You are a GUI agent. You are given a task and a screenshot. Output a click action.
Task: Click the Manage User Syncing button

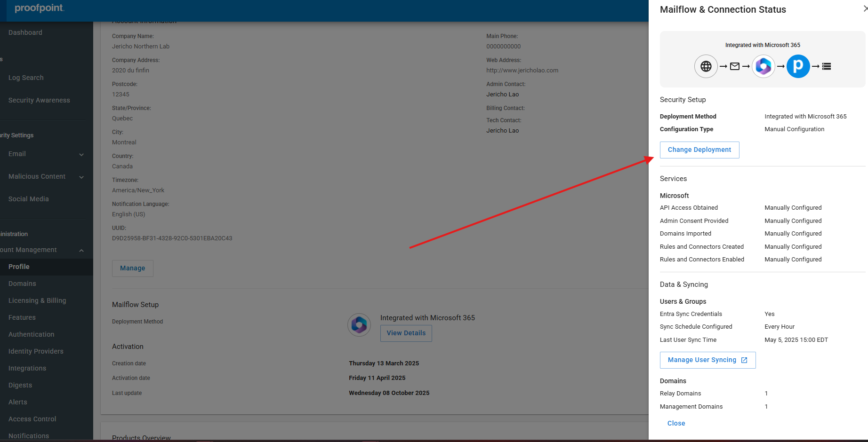(x=708, y=360)
